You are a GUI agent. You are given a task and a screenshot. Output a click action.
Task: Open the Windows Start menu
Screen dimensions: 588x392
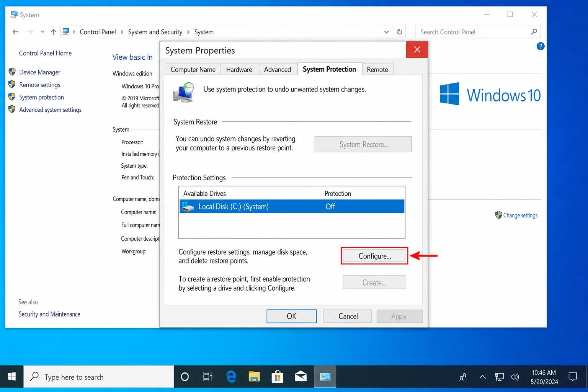[12, 377]
